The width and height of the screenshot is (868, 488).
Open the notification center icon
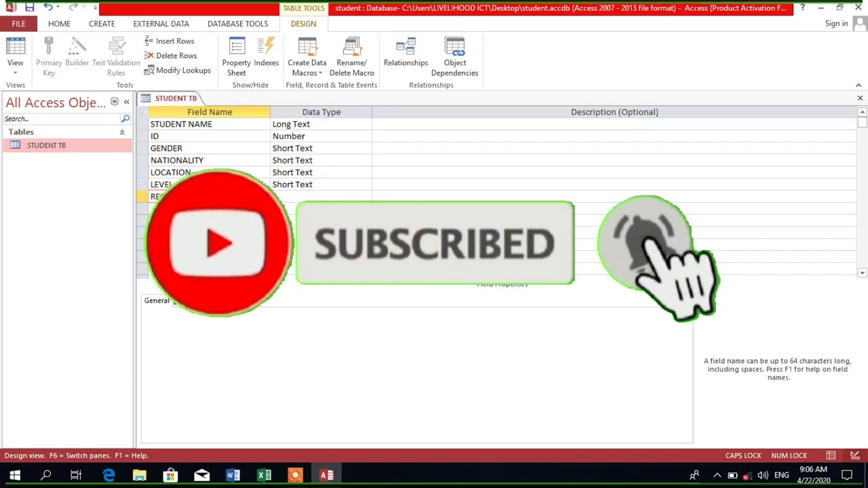point(847,475)
